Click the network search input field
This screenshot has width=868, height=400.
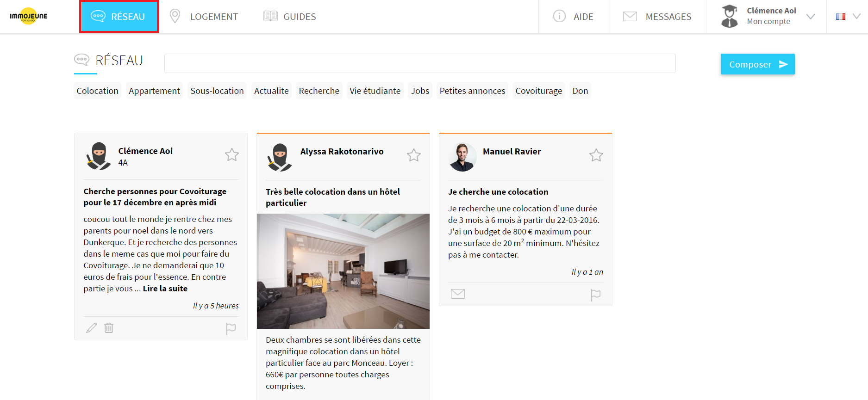[x=420, y=63]
